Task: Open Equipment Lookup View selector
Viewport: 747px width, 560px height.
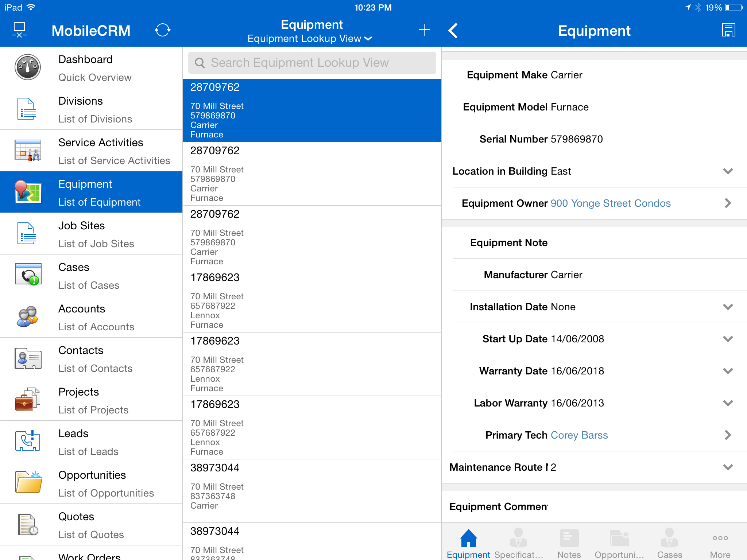Action: coord(309,39)
